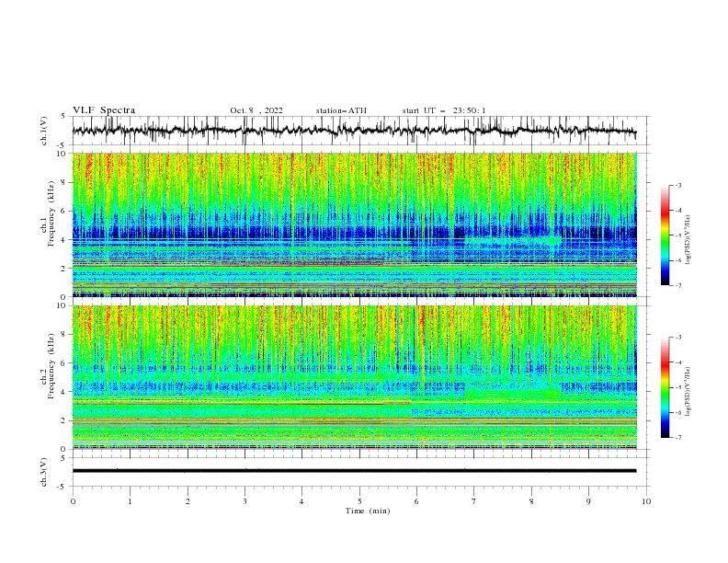This screenshot has height=563, width=728.
Task: Click the 'ch.3(V)' axis label
Action: 44,472
